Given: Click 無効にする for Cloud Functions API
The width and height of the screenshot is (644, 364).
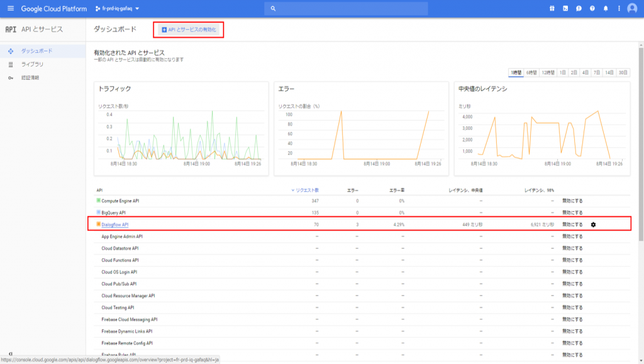Looking at the screenshot, I should 572,260.
